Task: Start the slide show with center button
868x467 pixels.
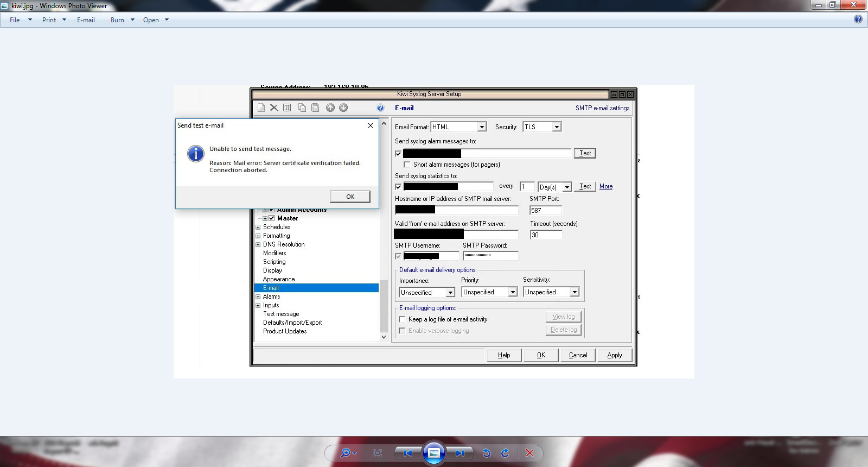Action: [x=434, y=453]
